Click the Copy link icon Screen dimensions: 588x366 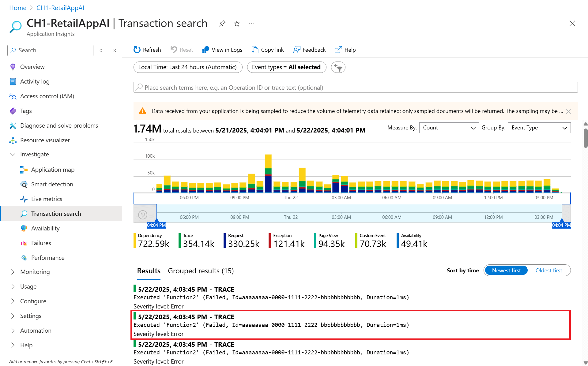point(255,50)
